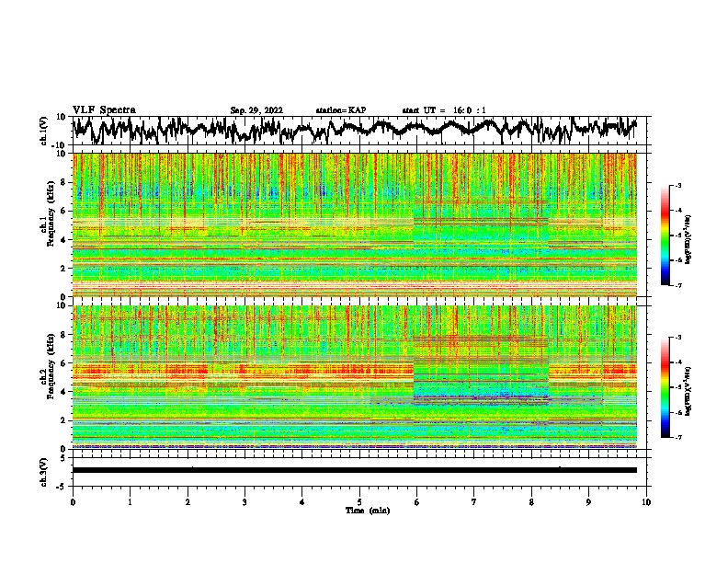
Task: Click the ch.1 color bar log(PSD) label
Action: (x=688, y=239)
